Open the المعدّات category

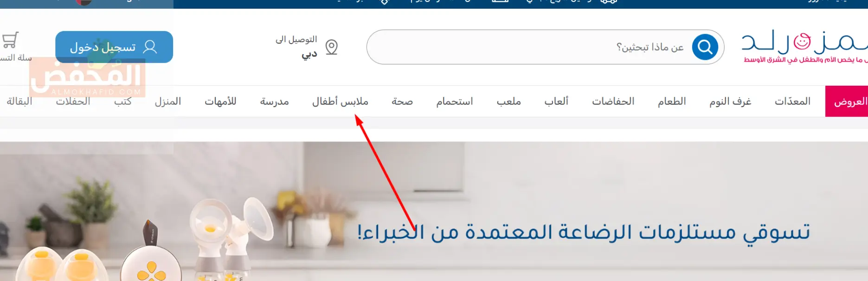point(792,101)
